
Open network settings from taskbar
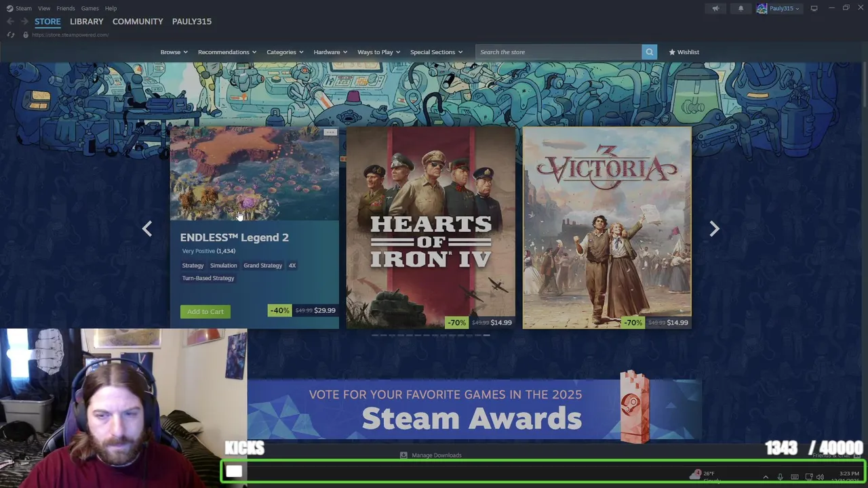(x=808, y=477)
